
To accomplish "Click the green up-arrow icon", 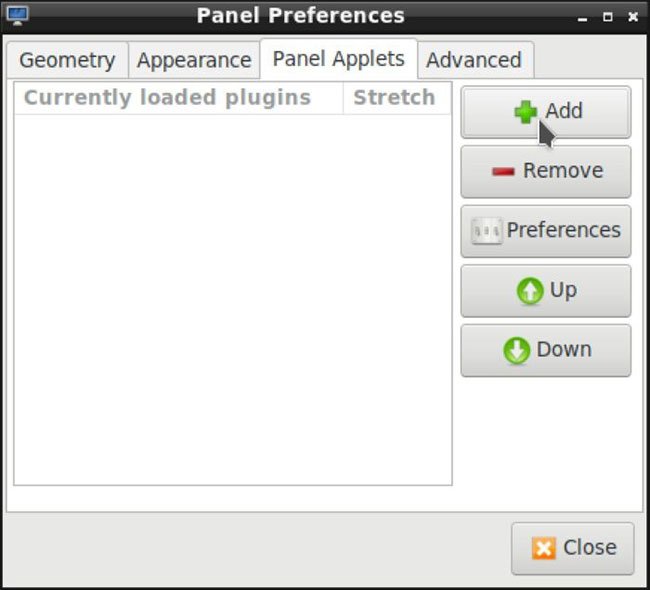I will [530, 290].
